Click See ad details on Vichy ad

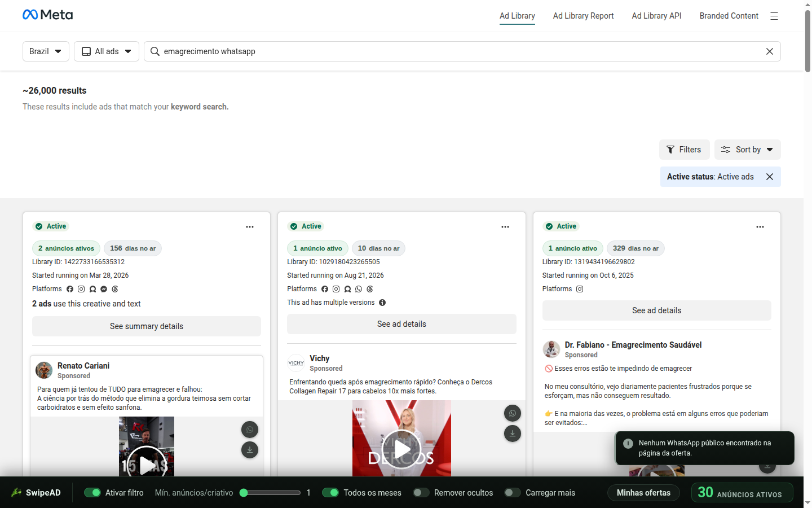(x=401, y=324)
